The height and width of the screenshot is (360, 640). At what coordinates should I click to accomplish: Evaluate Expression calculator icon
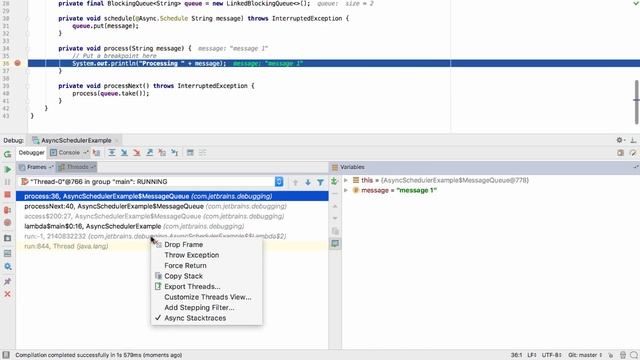tap(190, 153)
